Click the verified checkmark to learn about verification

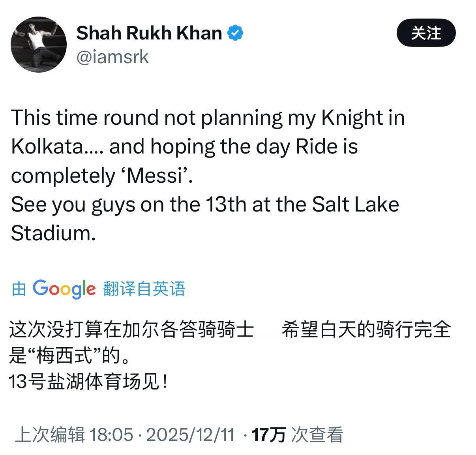tap(235, 33)
